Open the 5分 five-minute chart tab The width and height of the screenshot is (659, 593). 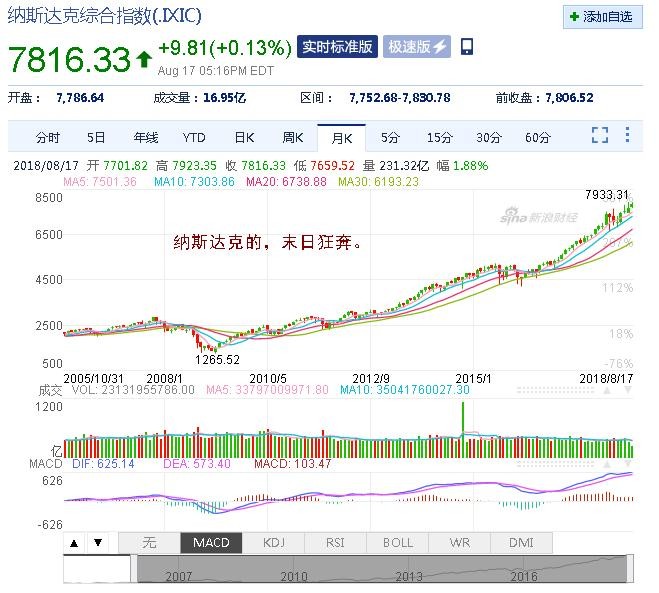point(390,137)
